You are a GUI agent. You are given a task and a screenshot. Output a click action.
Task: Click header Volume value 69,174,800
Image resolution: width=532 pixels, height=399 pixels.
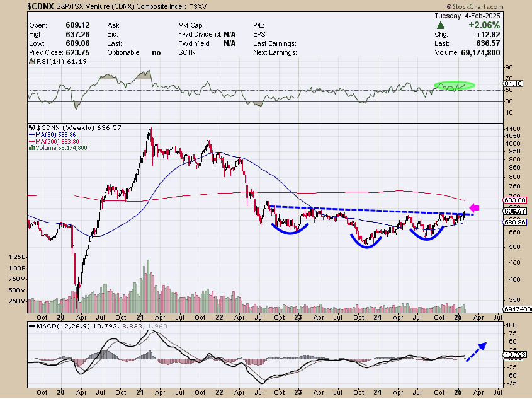(x=480, y=53)
